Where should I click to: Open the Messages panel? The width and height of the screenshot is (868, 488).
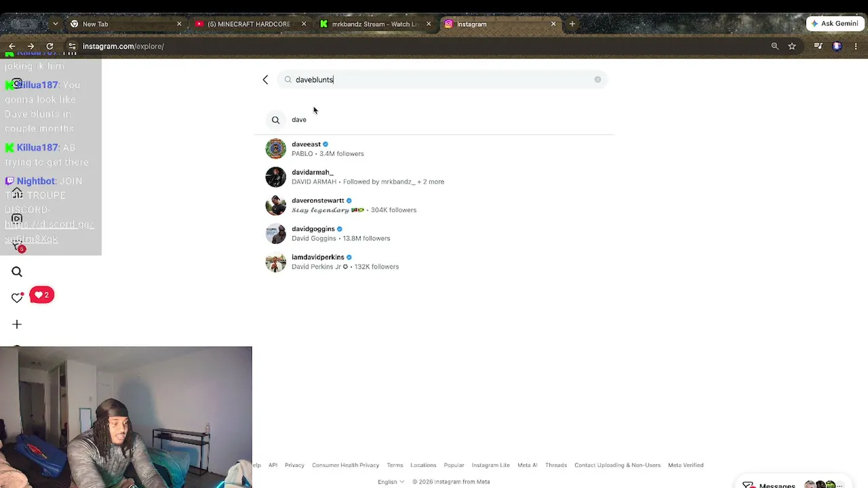click(793, 484)
